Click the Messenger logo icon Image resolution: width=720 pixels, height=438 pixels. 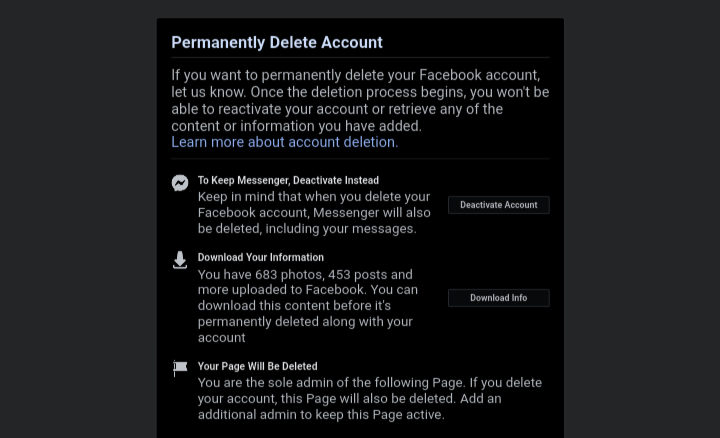pyautogui.click(x=180, y=183)
